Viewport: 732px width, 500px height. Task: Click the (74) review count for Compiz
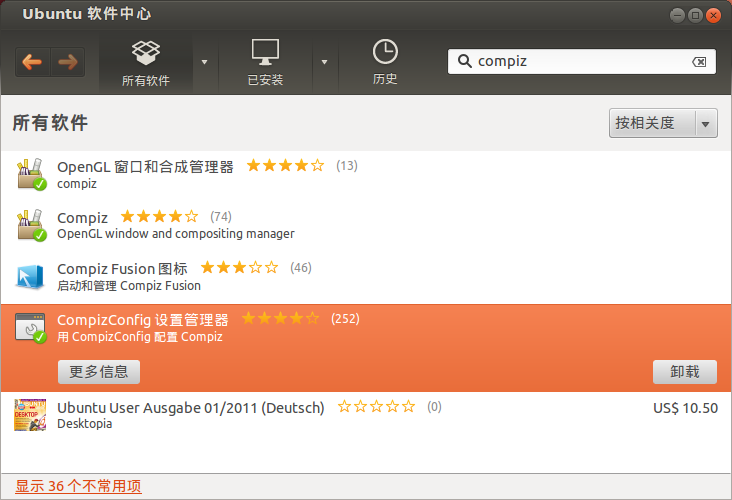pos(221,217)
